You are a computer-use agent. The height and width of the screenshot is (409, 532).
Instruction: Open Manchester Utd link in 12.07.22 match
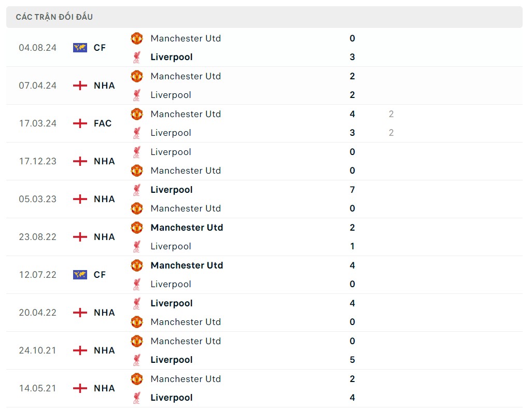coord(187,265)
